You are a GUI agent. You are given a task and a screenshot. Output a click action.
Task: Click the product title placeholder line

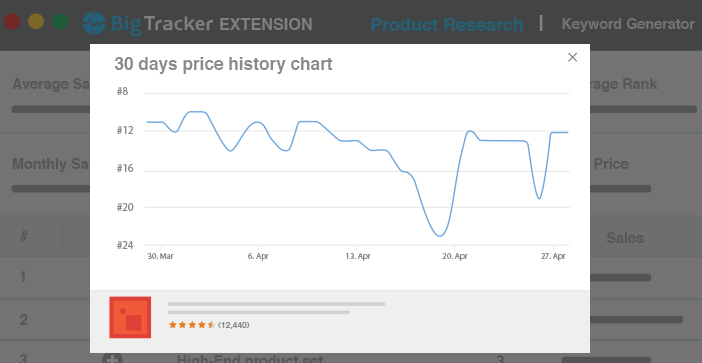276,304
